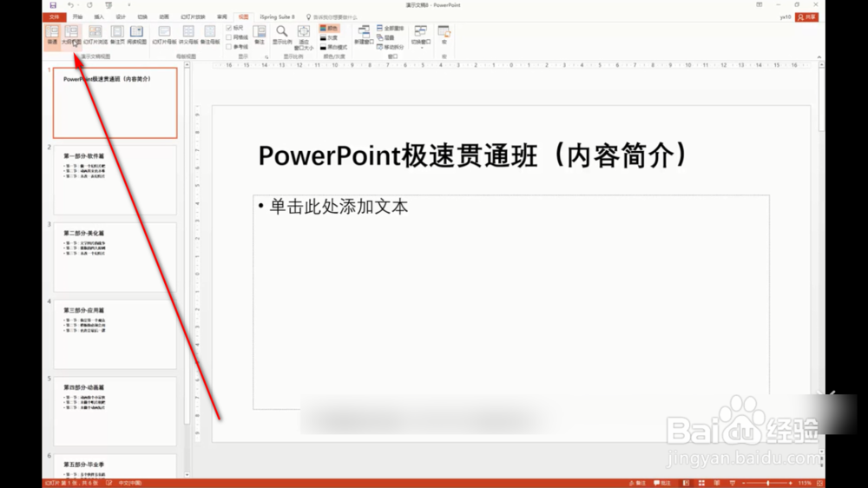
Task: Click the Share (共享) button
Action: pyautogui.click(x=807, y=17)
